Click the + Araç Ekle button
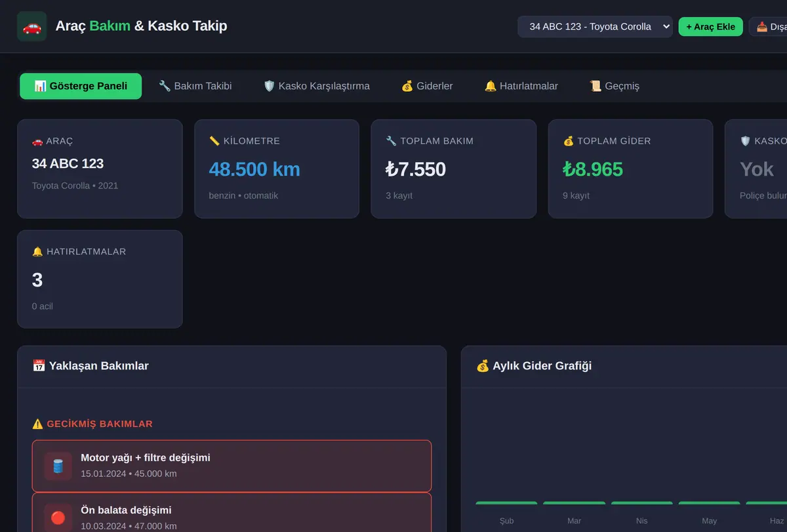Viewport: 787px width, 532px height. click(x=711, y=26)
